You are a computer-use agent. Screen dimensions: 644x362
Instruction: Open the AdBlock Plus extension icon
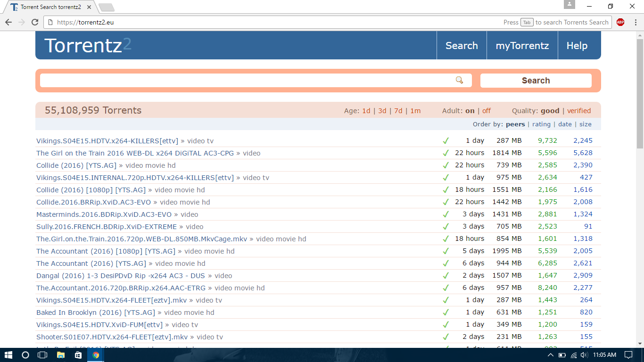[620, 22]
